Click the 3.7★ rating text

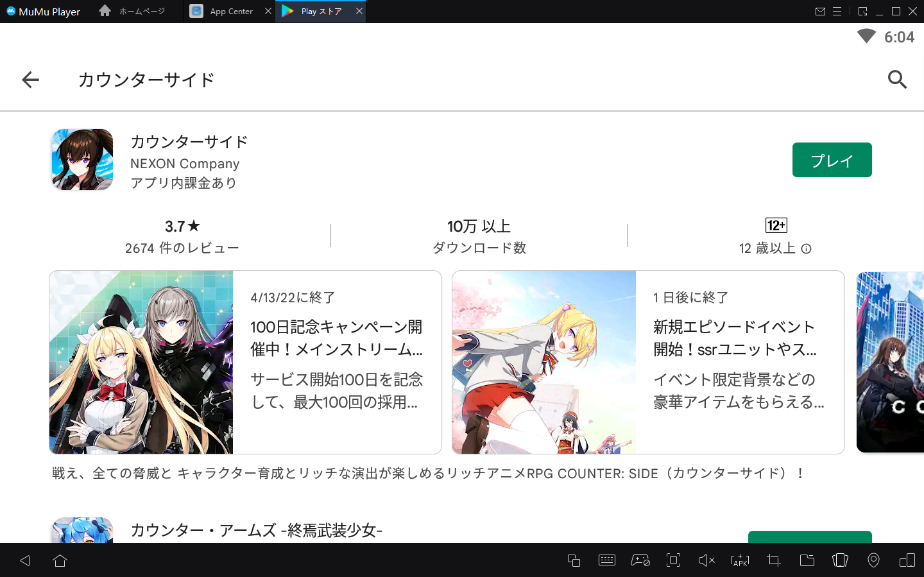[182, 227]
